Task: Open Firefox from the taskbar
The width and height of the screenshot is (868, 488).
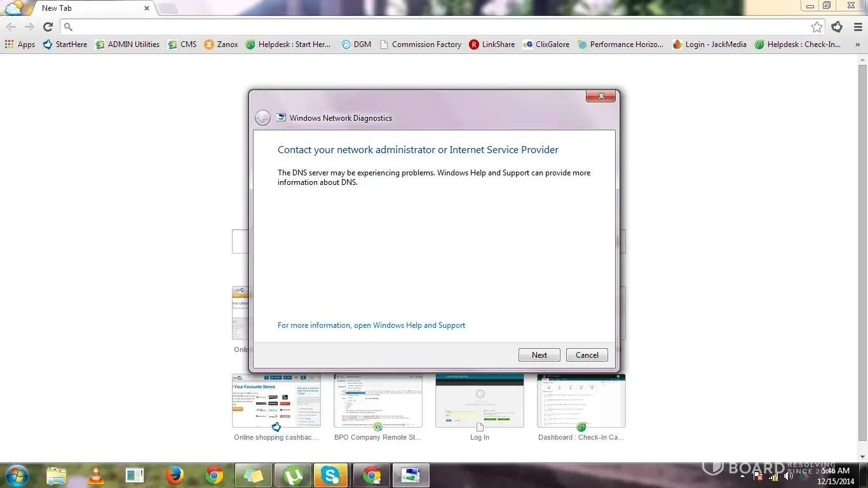Action: point(174,475)
